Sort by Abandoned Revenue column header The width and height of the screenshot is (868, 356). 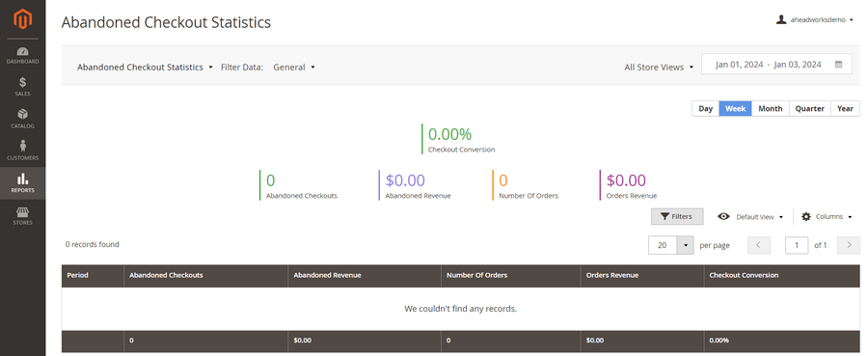tap(365, 275)
